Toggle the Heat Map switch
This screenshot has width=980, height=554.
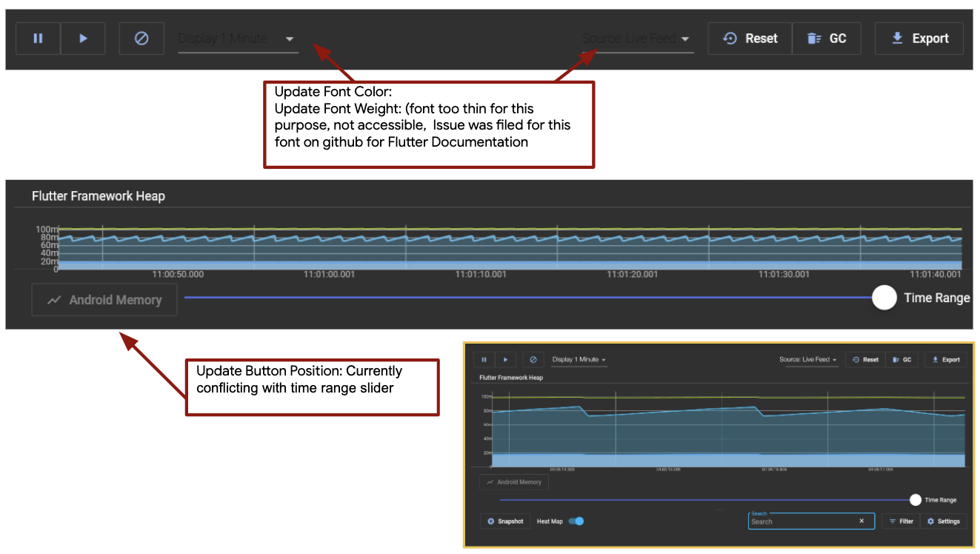pos(577,521)
